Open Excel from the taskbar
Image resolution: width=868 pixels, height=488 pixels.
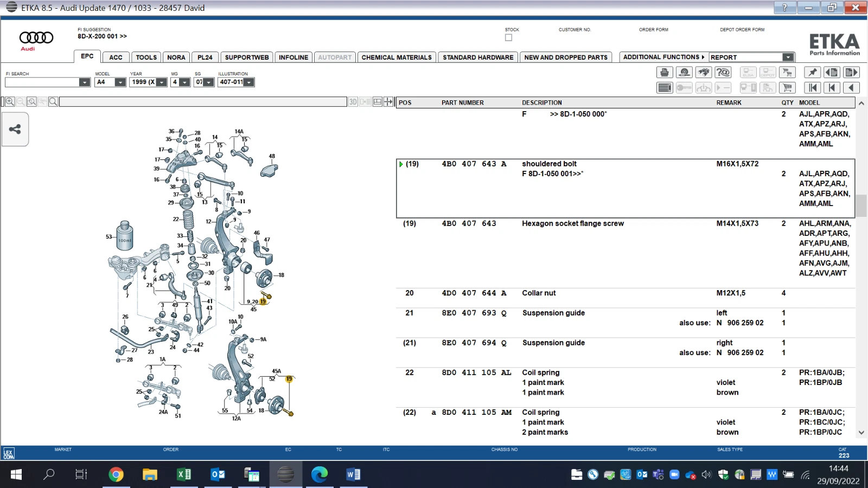(x=184, y=474)
